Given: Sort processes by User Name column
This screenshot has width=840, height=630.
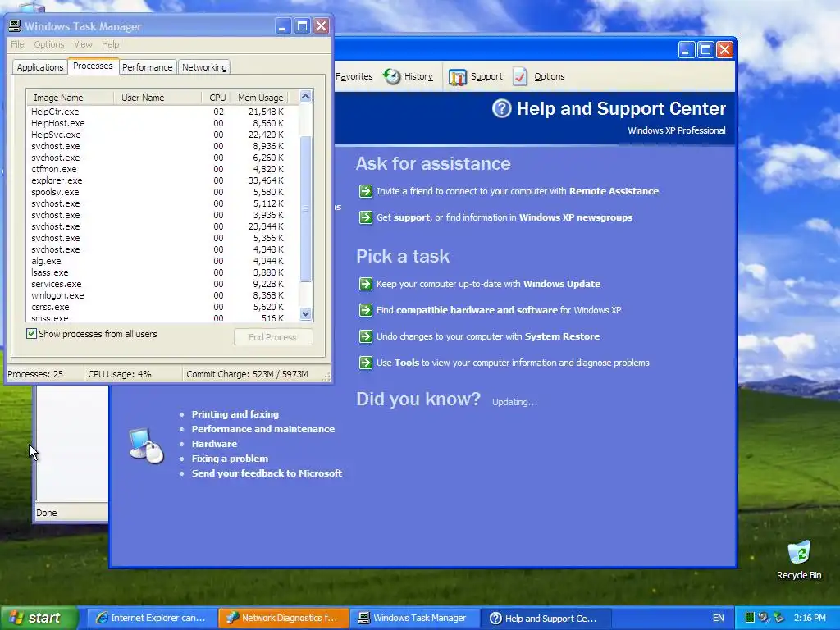Looking at the screenshot, I should pyautogui.click(x=157, y=98).
